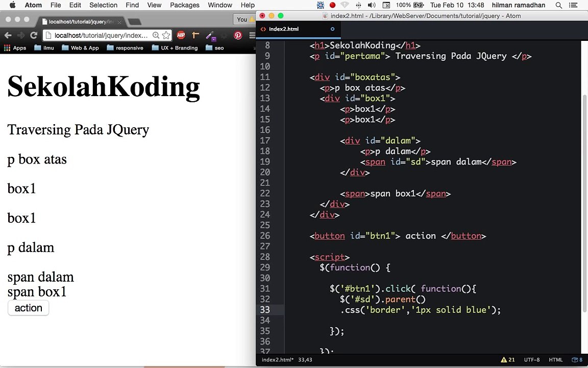This screenshot has height=368, width=588.
Task: Click the action button on the webpage
Action: pyautogui.click(x=29, y=308)
